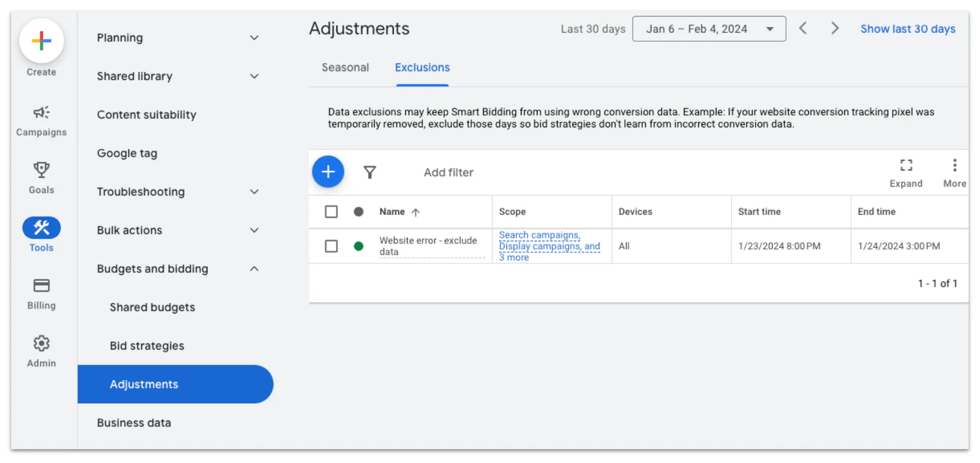Click the Expand fullscreen icon
The height and width of the screenshot is (463, 980).
coord(906,165)
